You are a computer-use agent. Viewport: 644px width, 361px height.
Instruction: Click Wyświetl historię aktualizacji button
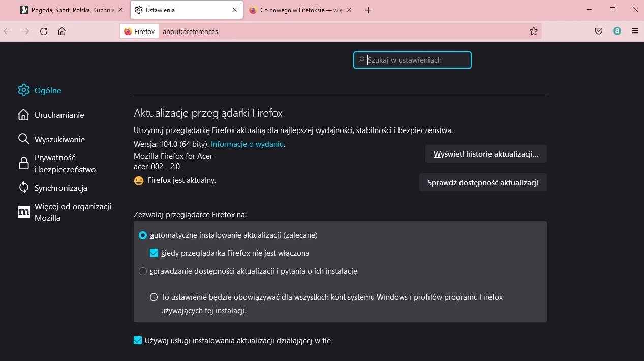click(485, 154)
